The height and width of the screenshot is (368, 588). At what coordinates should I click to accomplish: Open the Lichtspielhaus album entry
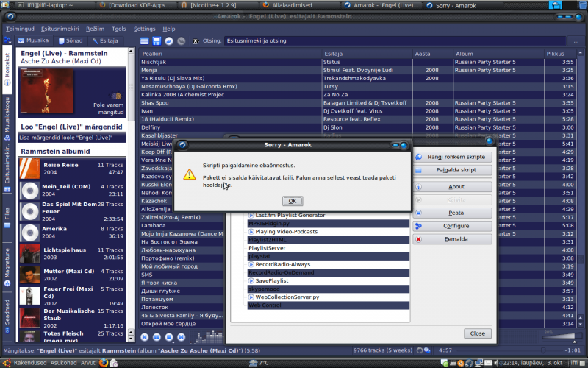tap(71, 253)
